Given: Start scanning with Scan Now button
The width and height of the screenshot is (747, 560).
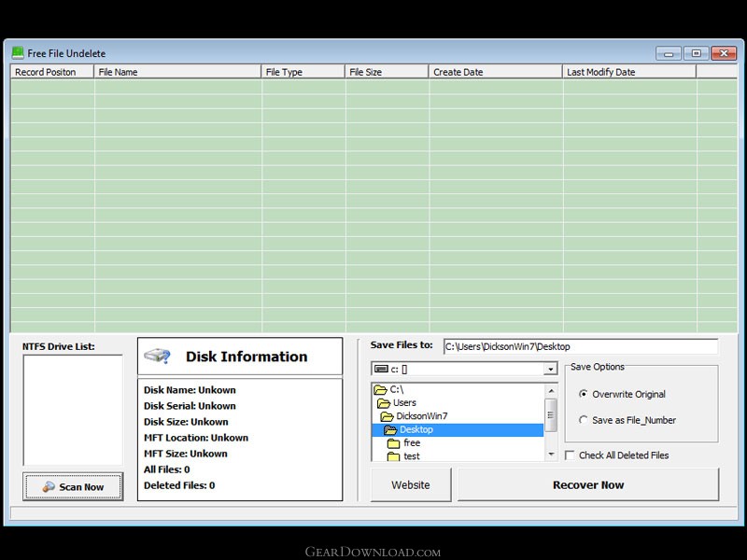Looking at the screenshot, I should click(x=73, y=486).
